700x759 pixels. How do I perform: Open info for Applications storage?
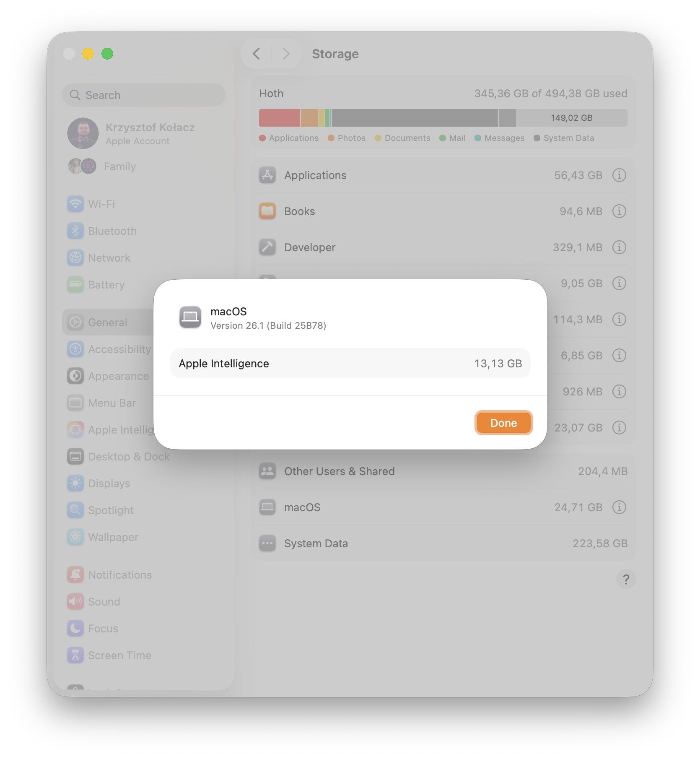pyautogui.click(x=619, y=175)
